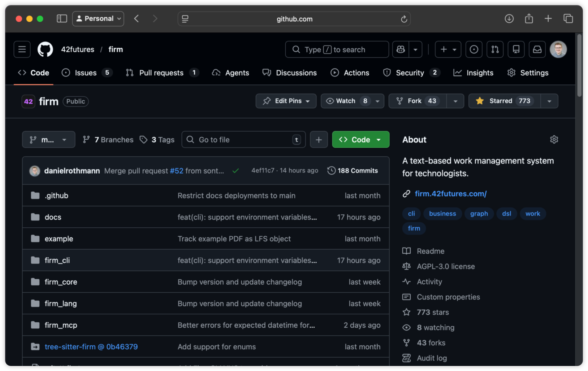Click the Safari share button

[529, 19]
